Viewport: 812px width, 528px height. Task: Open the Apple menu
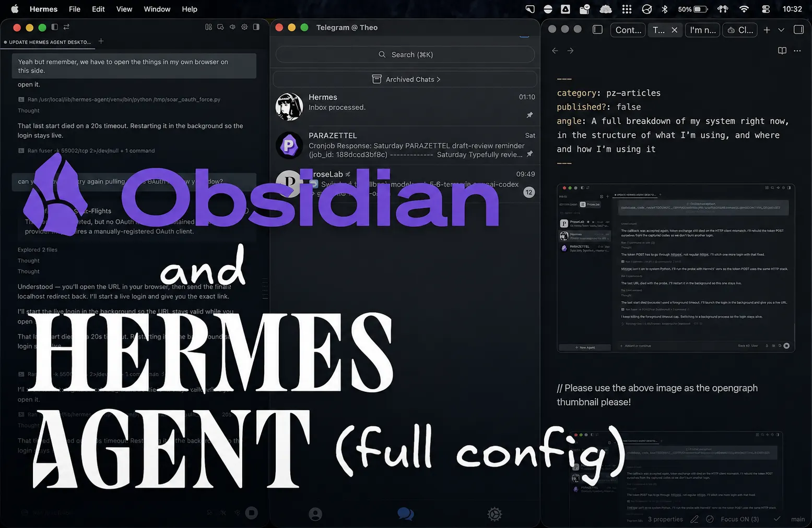click(x=15, y=9)
